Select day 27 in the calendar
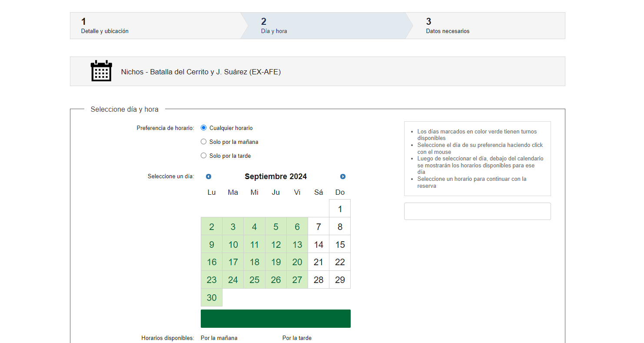 (297, 280)
